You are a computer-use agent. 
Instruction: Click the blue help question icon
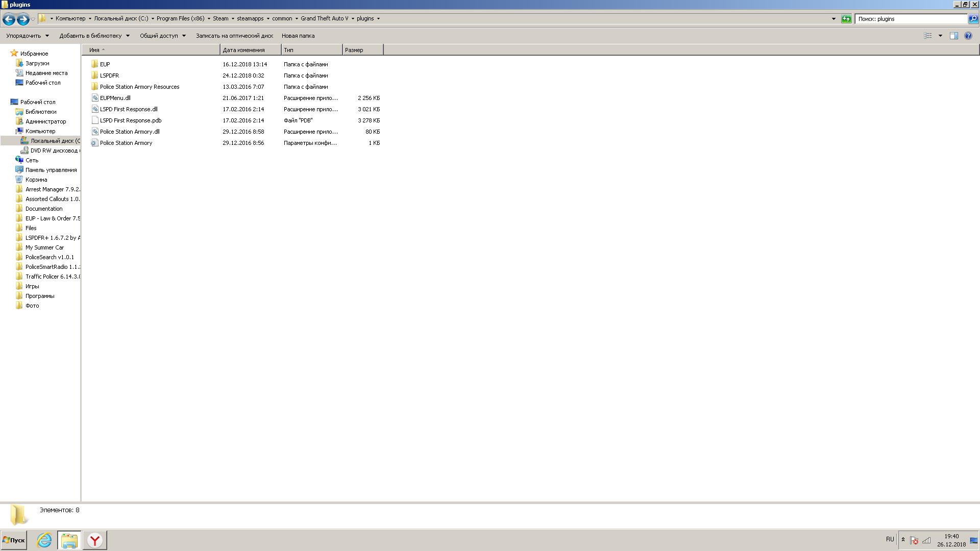pyautogui.click(x=968, y=36)
